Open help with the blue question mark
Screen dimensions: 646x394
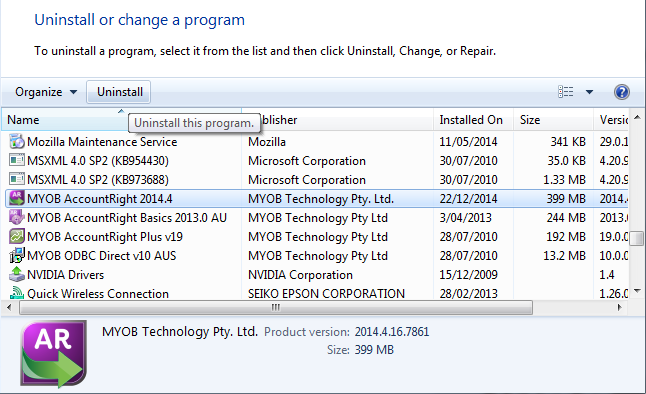[x=621, y=92]
